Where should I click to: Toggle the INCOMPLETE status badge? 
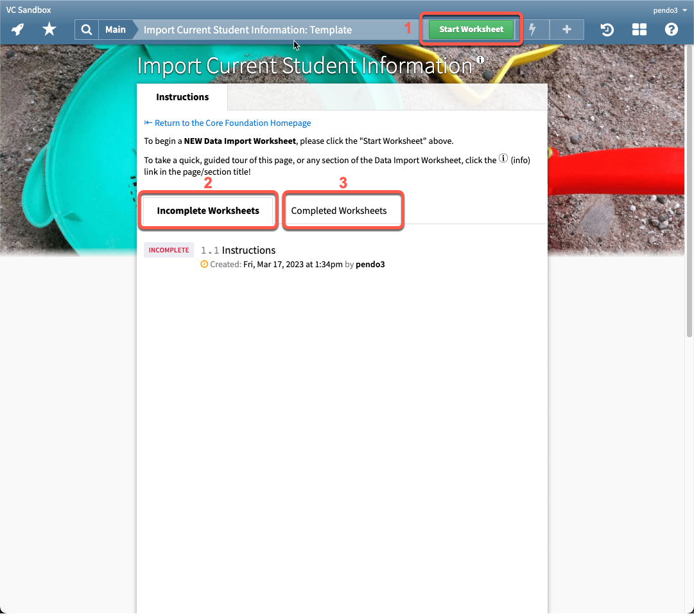(x=168, y=250)
